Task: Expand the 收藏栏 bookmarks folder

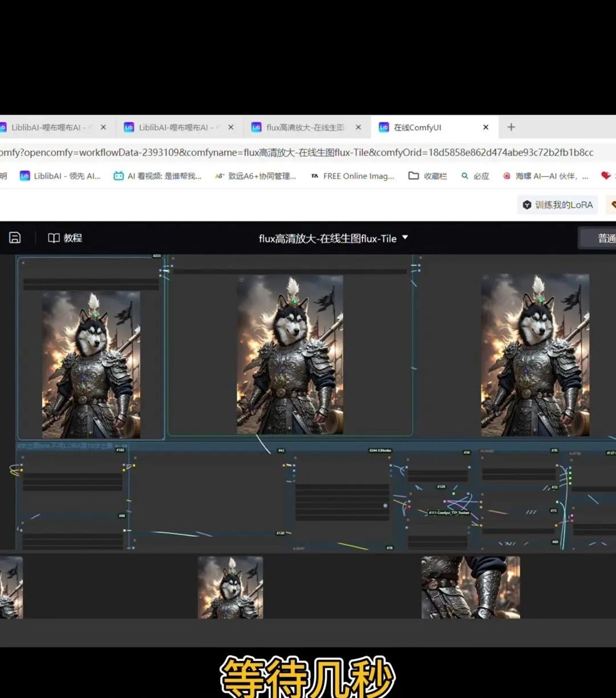Action: [428, 176]
